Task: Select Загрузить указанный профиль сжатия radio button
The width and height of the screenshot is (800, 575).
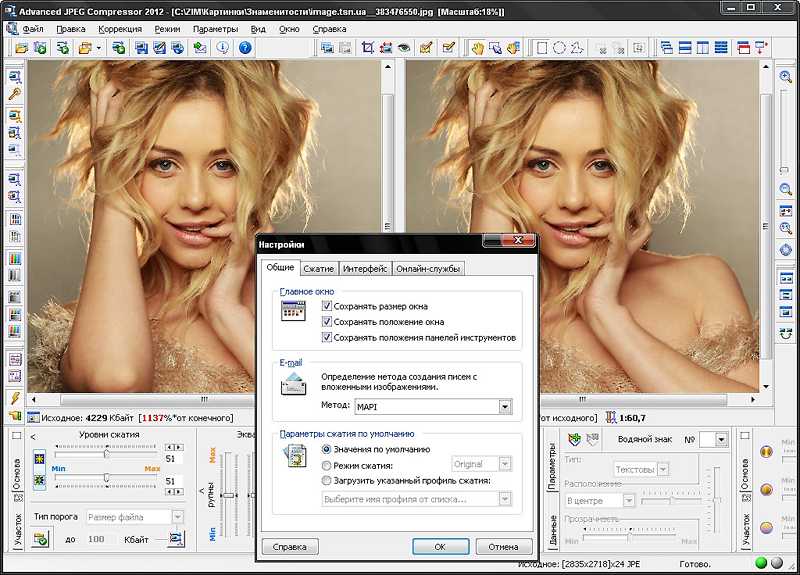Action: 327,481
